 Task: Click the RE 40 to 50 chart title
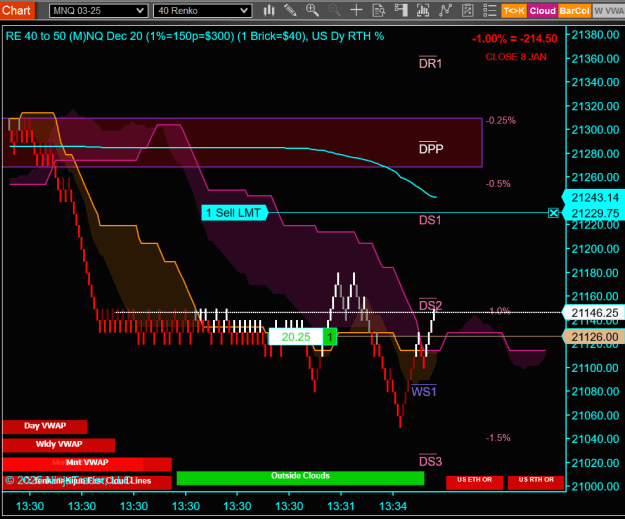(x=195, y=36)
